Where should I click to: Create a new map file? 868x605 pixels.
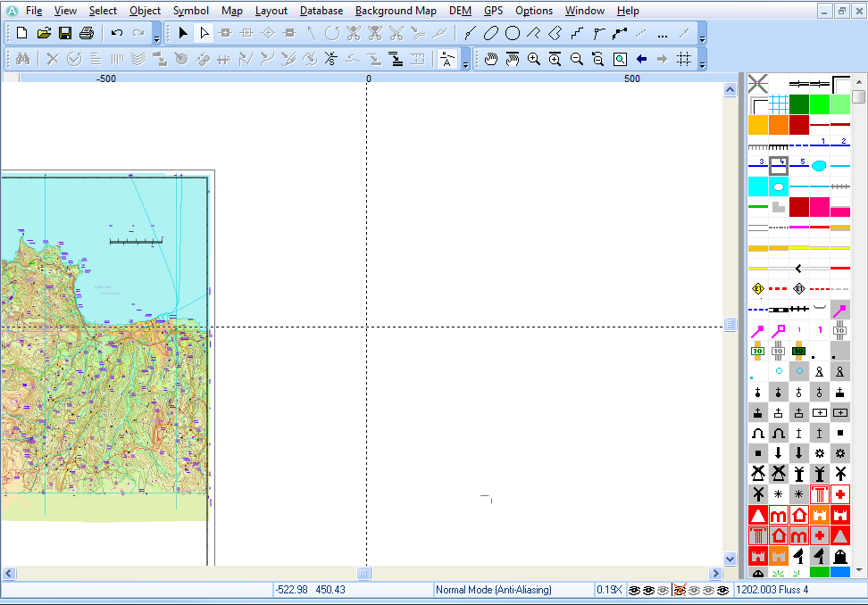22,33
